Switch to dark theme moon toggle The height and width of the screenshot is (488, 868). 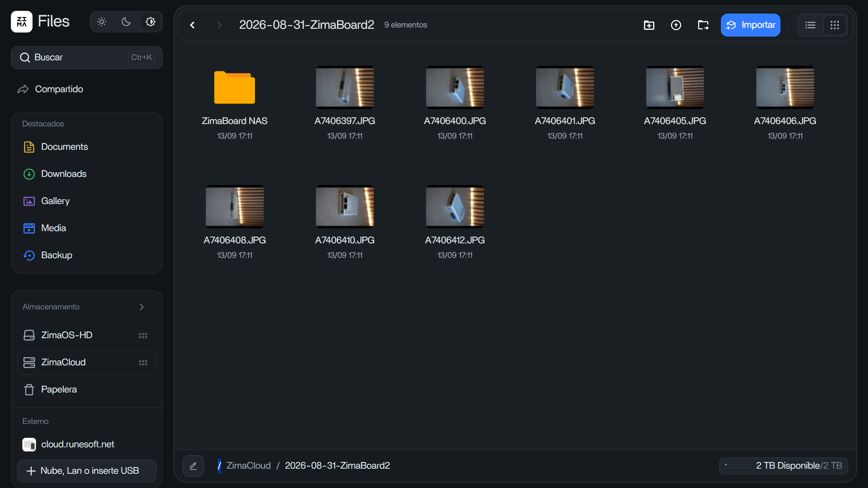coord(126,22)
